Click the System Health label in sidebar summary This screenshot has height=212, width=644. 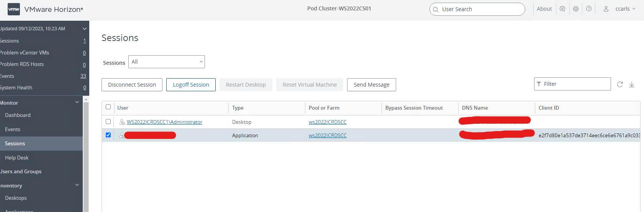pyautogui.click(x=16, y=87)
